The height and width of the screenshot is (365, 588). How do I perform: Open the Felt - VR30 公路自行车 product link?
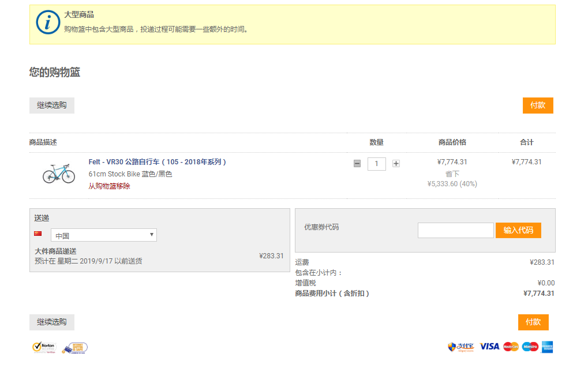tap(157, 162)
